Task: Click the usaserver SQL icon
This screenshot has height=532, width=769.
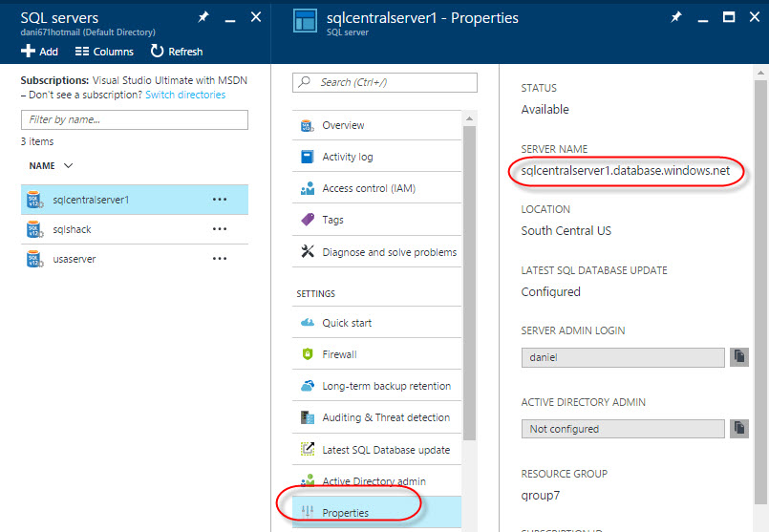Action: 34,258
